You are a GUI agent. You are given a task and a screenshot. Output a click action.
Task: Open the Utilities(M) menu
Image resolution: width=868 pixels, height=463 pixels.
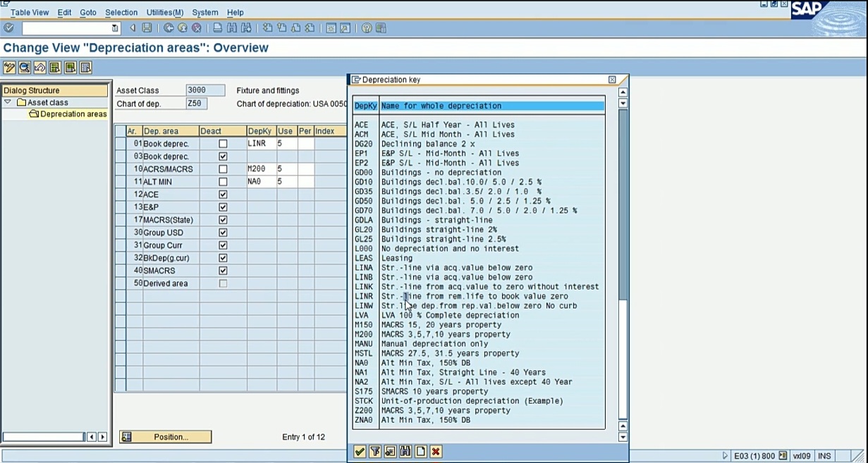(x=165, y=13)
